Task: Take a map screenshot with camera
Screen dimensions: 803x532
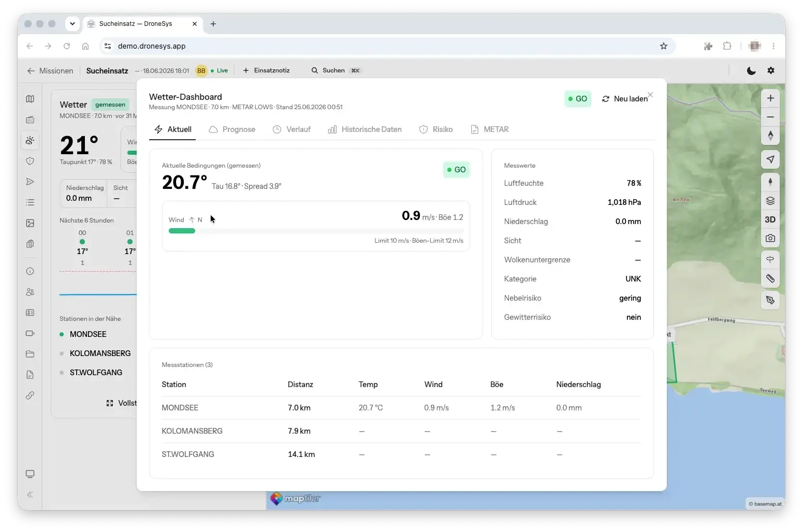Action: [x=770, y=238]
